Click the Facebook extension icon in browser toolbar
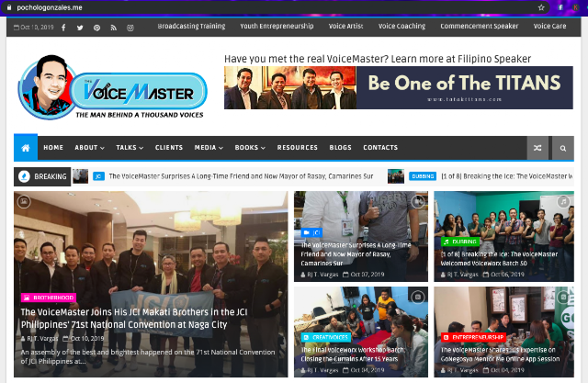 coord(560,7)
